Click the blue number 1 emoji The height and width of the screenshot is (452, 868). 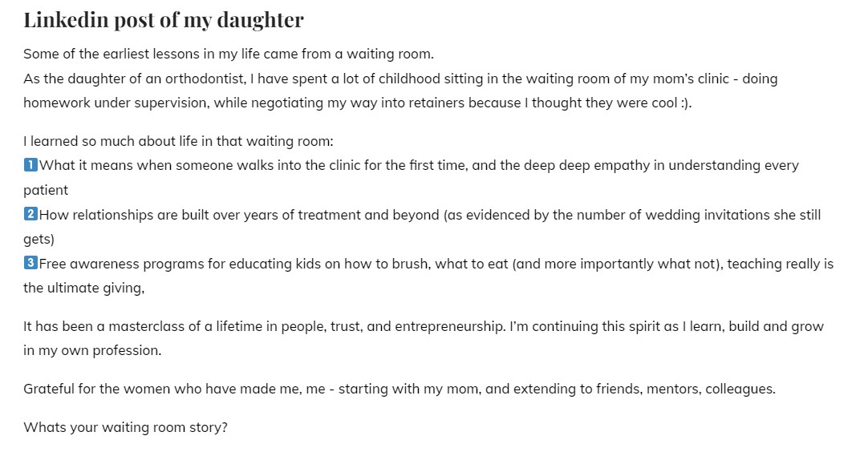(x=30, y=166)
